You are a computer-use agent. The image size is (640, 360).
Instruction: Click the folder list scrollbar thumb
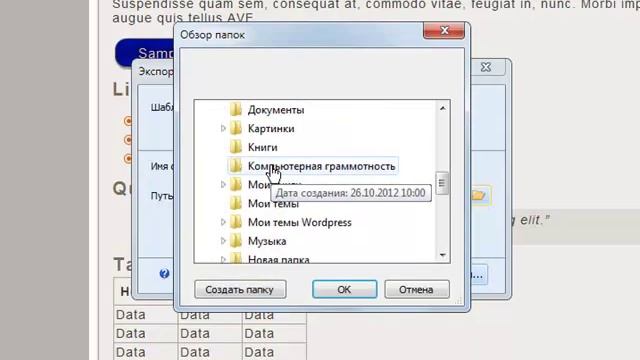[x=442, y=183]
